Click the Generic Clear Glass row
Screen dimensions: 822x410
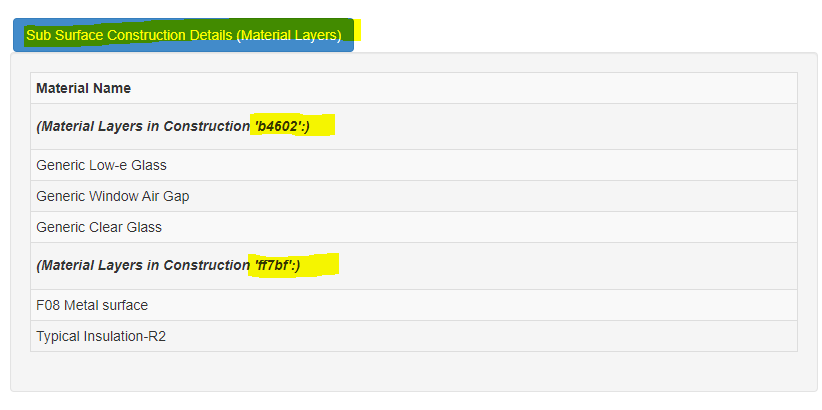[x=414, y=227]
